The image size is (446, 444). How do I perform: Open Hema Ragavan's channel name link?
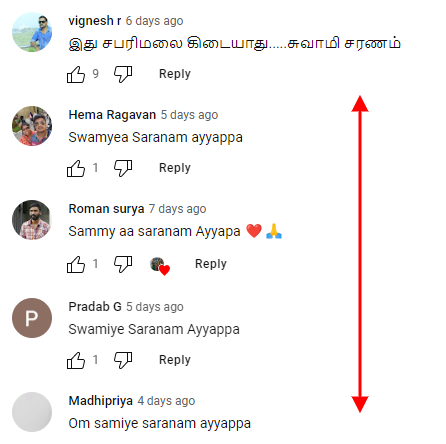coord(112,115)
